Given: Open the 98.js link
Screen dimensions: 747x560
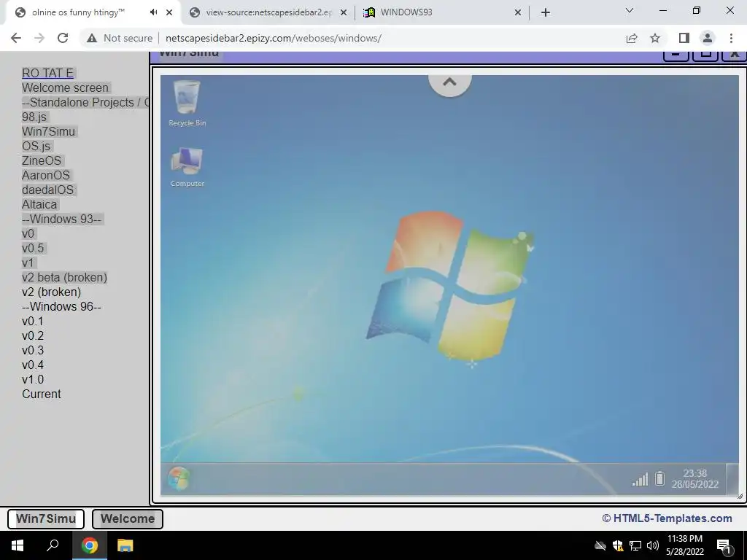Looking at the screenshot, I should 34,117.
